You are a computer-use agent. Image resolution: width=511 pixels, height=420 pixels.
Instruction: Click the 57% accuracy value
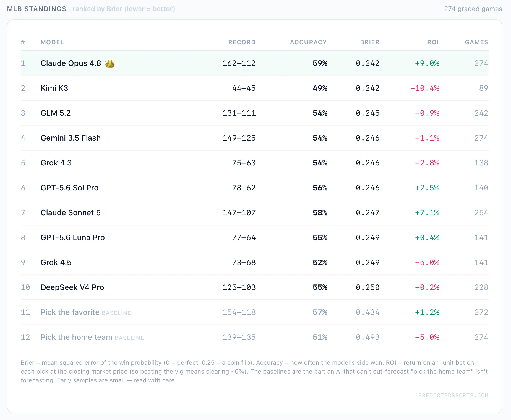320,312
